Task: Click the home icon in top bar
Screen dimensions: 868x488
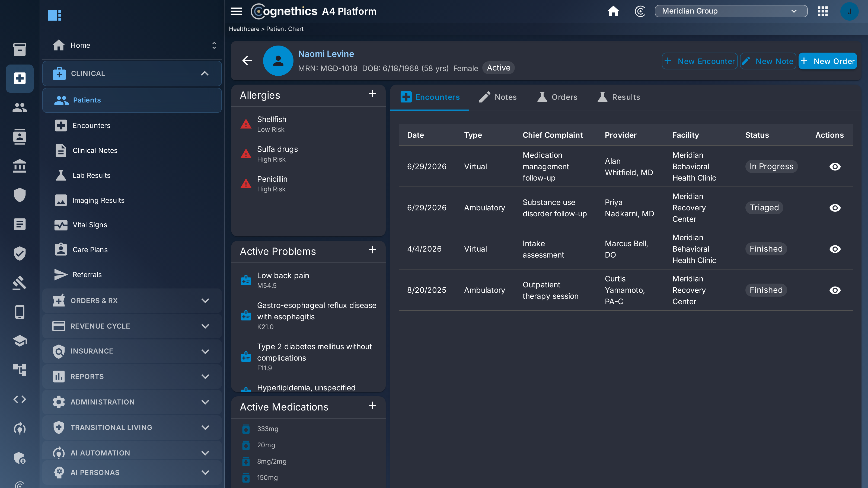Action: [x=613, y=11]
